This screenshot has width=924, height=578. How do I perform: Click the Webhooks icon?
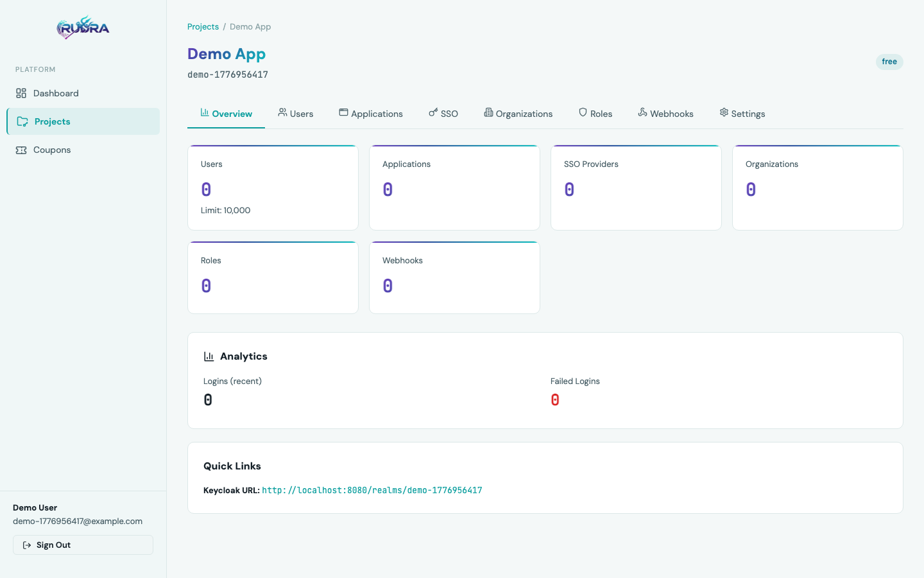click(x=642, y=112)
